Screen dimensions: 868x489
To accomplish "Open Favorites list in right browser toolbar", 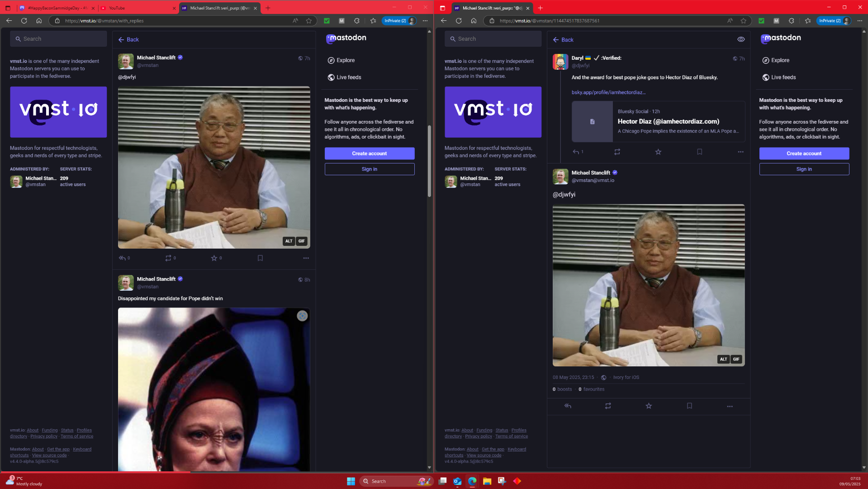I will click(x=808, y=21).
